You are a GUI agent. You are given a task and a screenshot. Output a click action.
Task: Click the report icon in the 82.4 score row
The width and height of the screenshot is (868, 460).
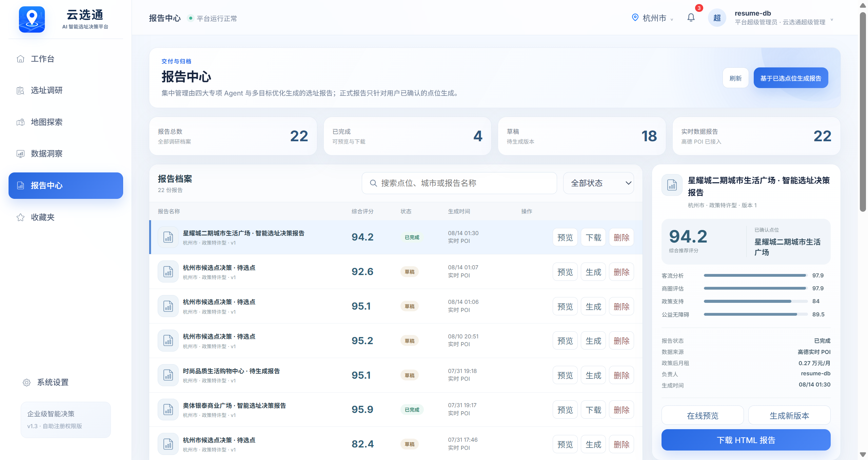coord(168,444)
